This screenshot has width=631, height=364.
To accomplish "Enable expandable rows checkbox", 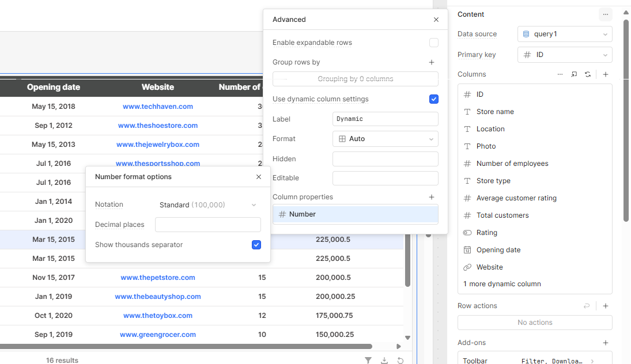I will tap(434, 43).
